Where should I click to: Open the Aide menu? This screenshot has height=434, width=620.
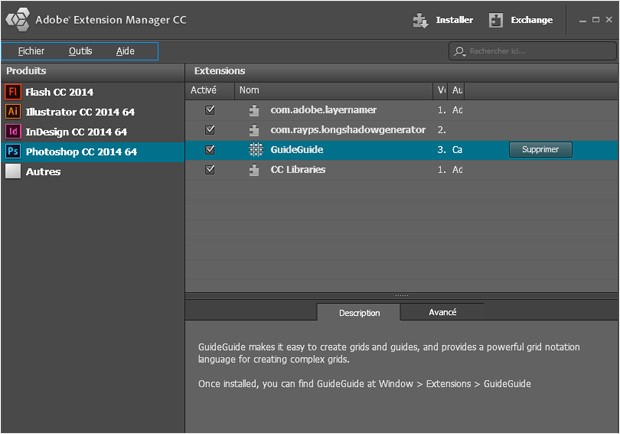tap(125, 51)
